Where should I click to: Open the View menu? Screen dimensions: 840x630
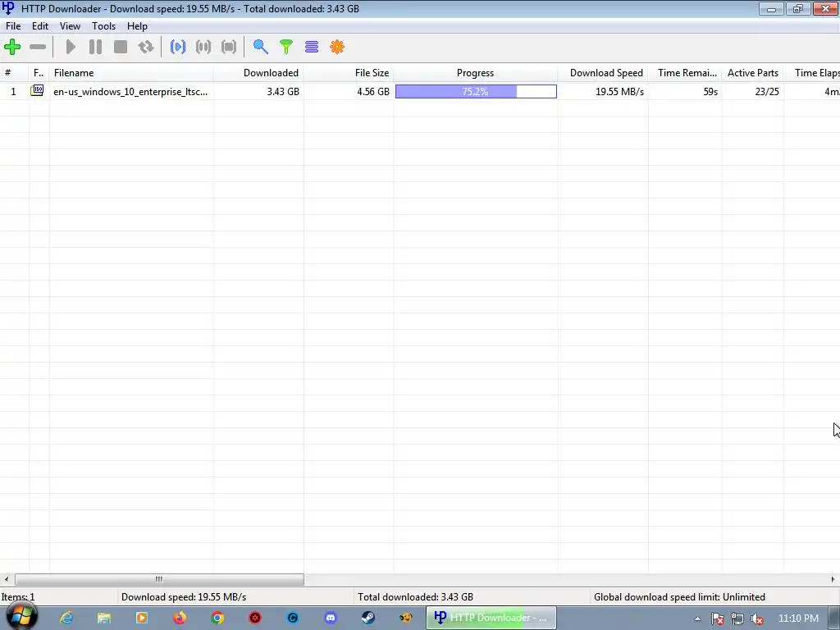pyautogui.click(x=70, y=25)
